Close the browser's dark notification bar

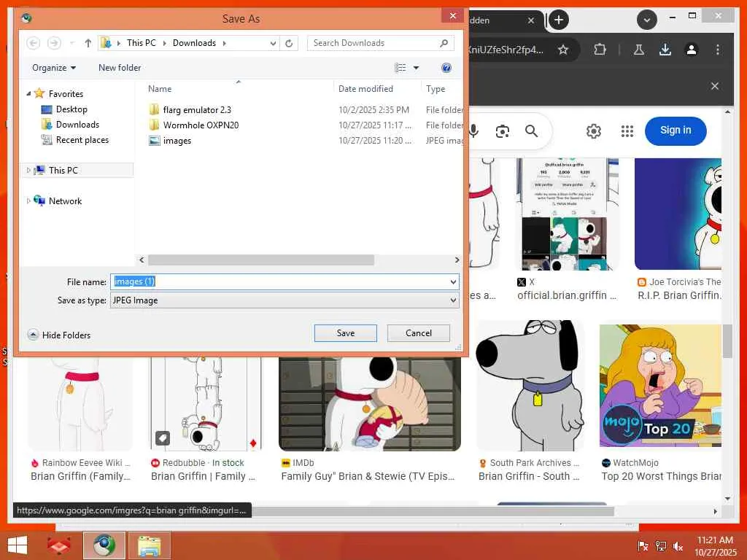tap(715, 86)
